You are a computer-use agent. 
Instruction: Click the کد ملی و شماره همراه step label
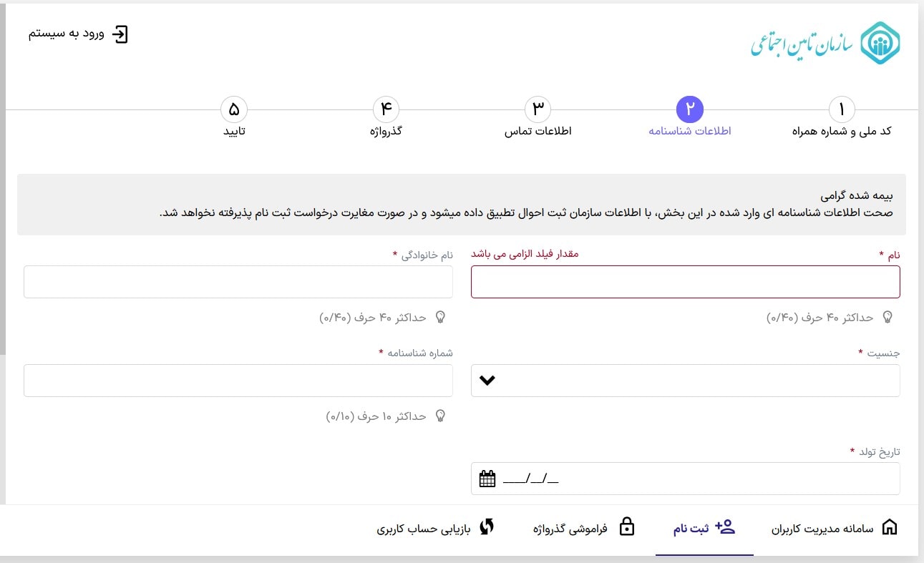842,132
